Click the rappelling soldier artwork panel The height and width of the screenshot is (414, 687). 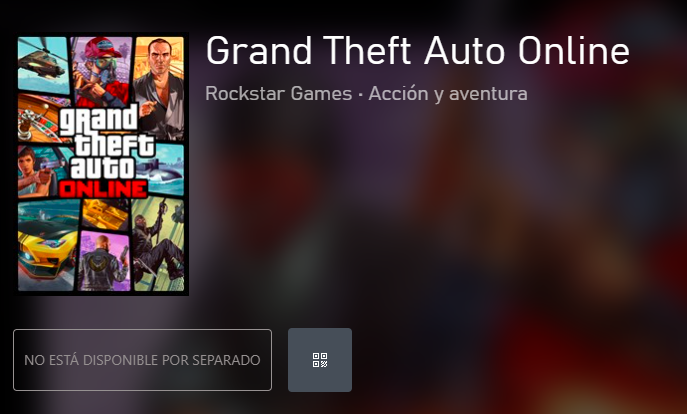[x=159, y=244]
